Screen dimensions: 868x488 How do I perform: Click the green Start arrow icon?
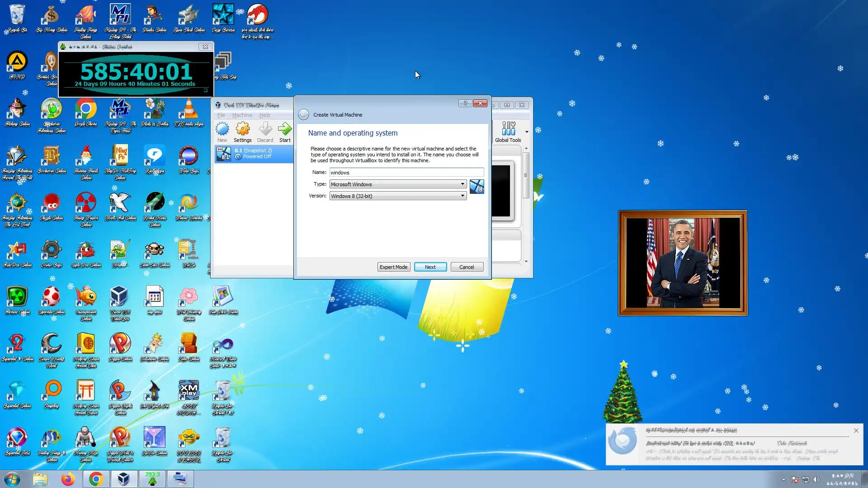point(285,130)
